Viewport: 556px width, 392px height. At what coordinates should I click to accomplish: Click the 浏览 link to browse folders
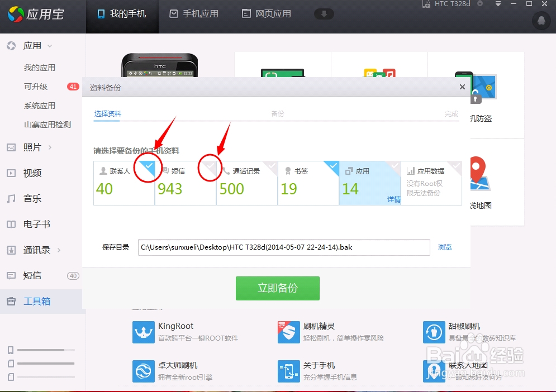click(444, 247)
